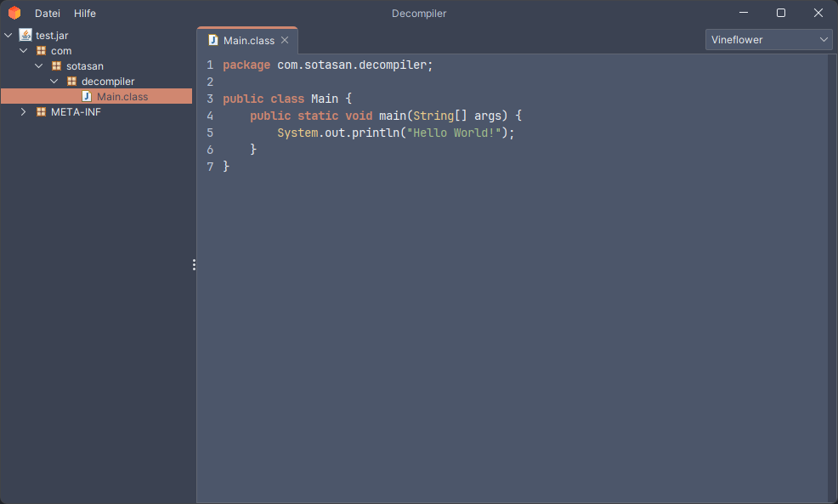Screen dimensions: 838x504
Task: Select Main.class in the file tree
Action: (x=97, y=96)
